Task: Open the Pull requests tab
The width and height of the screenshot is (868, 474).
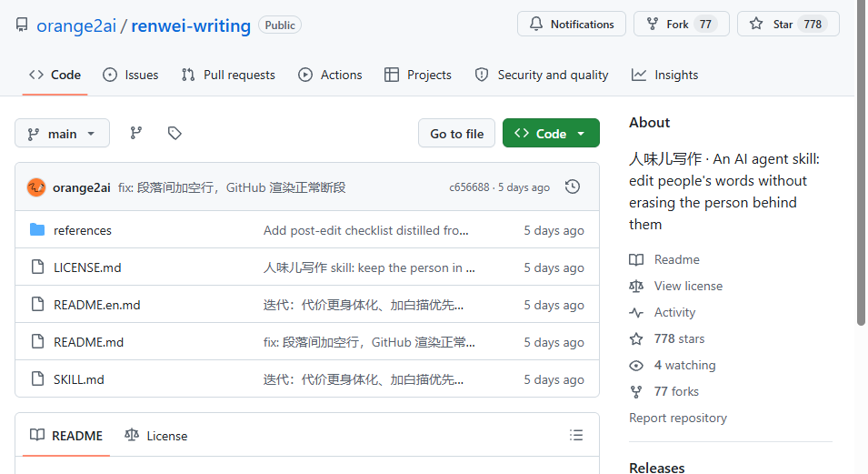Action: [x=228, y=75]
